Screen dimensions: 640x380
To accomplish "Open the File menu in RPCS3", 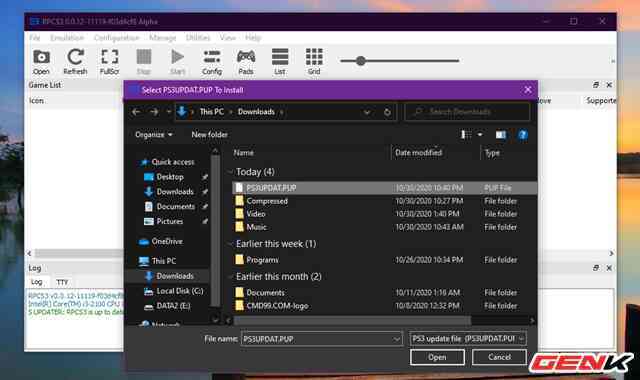I will pyautogui.click(x=35, y=38).
